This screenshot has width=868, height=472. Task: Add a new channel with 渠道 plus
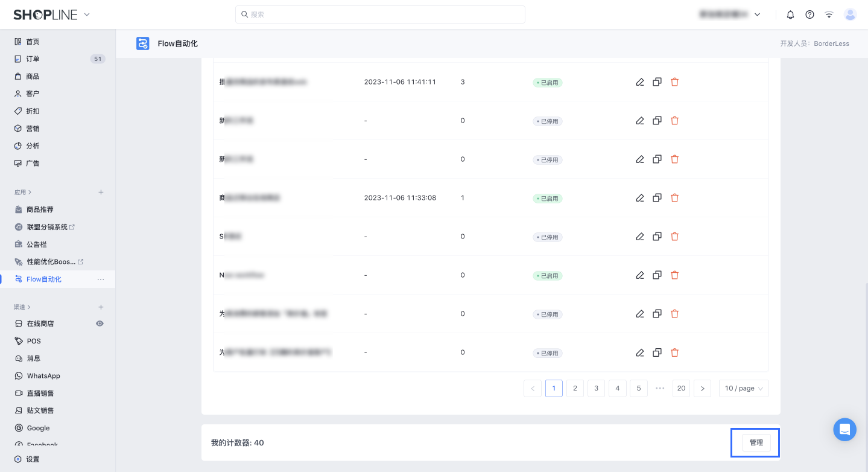(x=101, y=307)
